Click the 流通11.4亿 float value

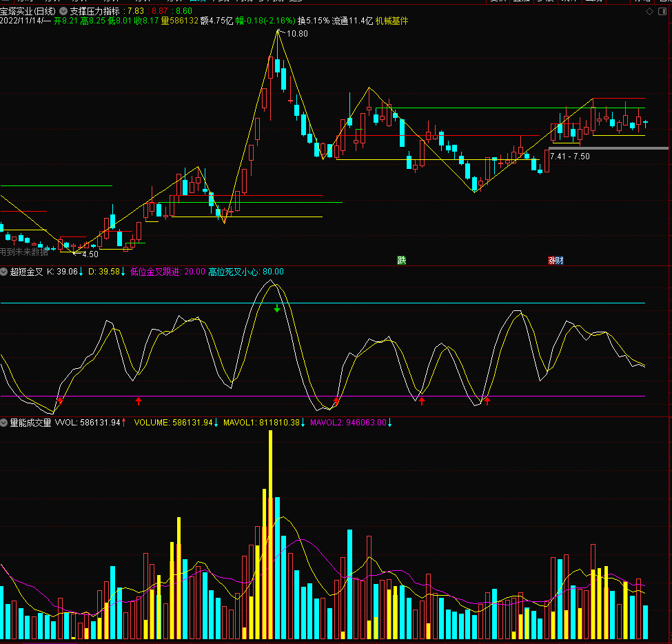coord(352,21)
